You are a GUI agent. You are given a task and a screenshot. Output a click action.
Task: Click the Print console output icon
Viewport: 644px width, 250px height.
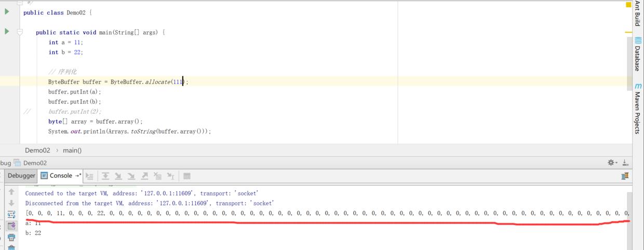(11, 238)
